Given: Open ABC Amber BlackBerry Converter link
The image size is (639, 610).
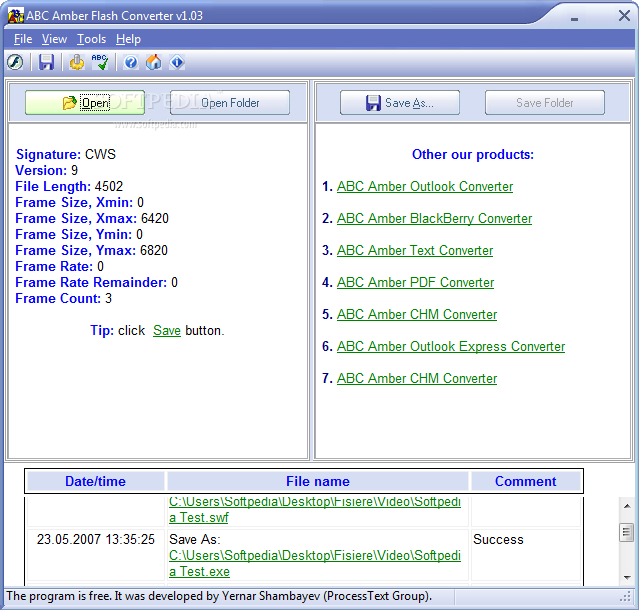Looking at the screenshot, I should click(434, 218).
